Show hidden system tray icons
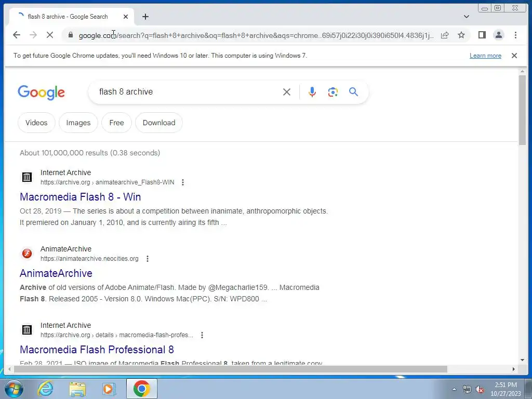 coord(454,390)
